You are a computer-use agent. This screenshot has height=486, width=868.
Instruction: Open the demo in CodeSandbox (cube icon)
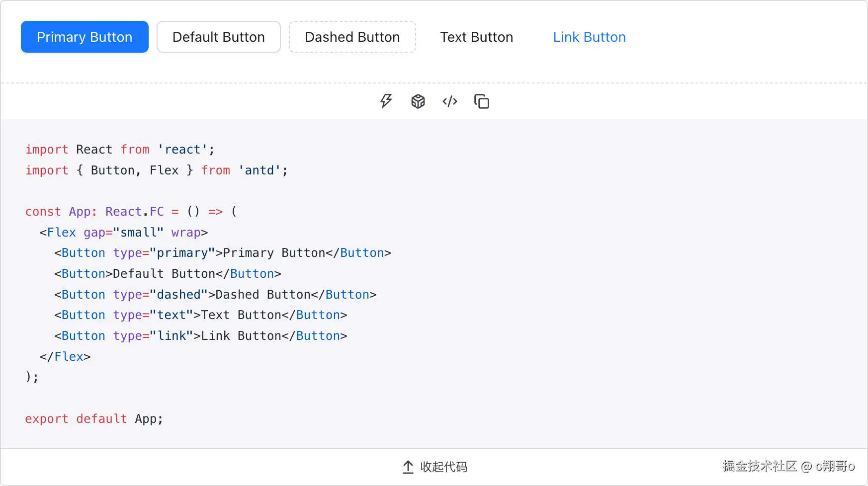coord(418,101)
